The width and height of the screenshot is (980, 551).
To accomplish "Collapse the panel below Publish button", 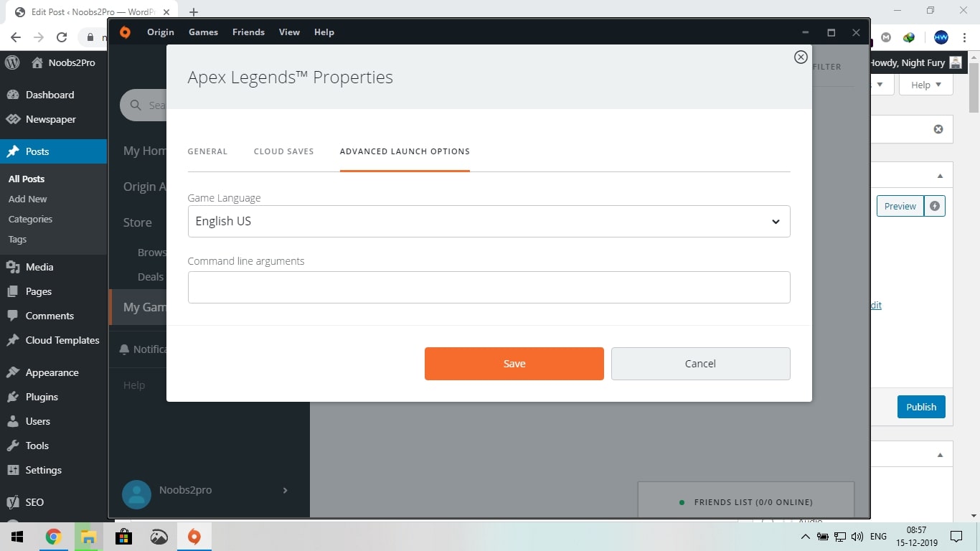I will 940,455.
